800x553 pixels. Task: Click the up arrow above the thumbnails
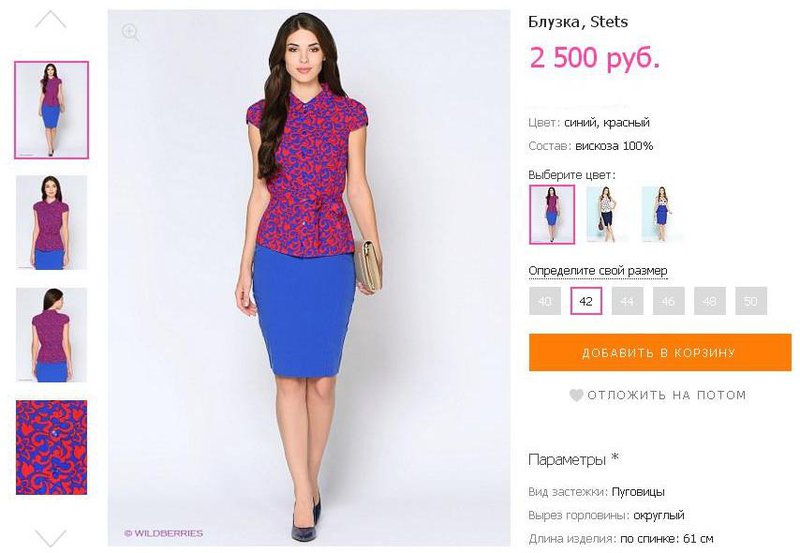tap(51, 19)
